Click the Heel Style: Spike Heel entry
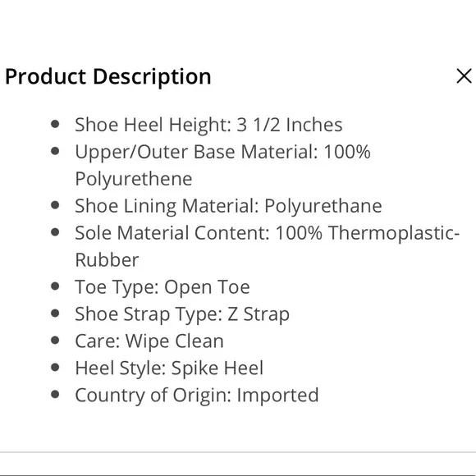476x476 pixels. (x=169, y=368)
